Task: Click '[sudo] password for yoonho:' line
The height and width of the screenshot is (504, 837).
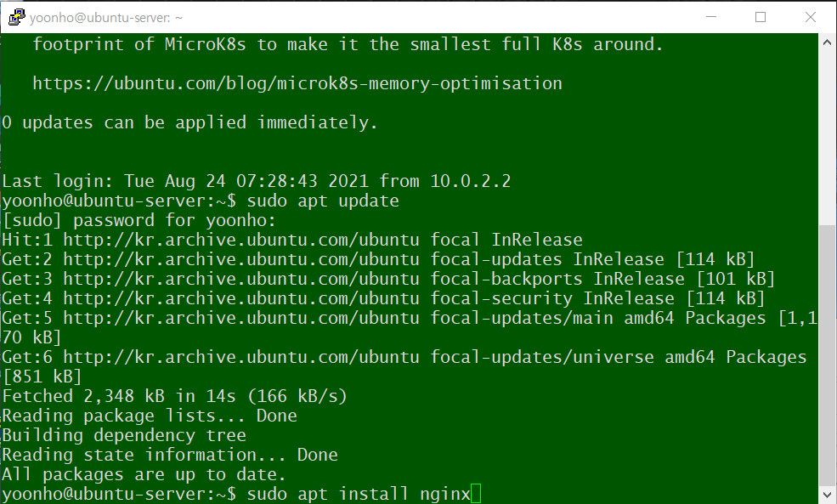Action: click(x=139, y=220)
